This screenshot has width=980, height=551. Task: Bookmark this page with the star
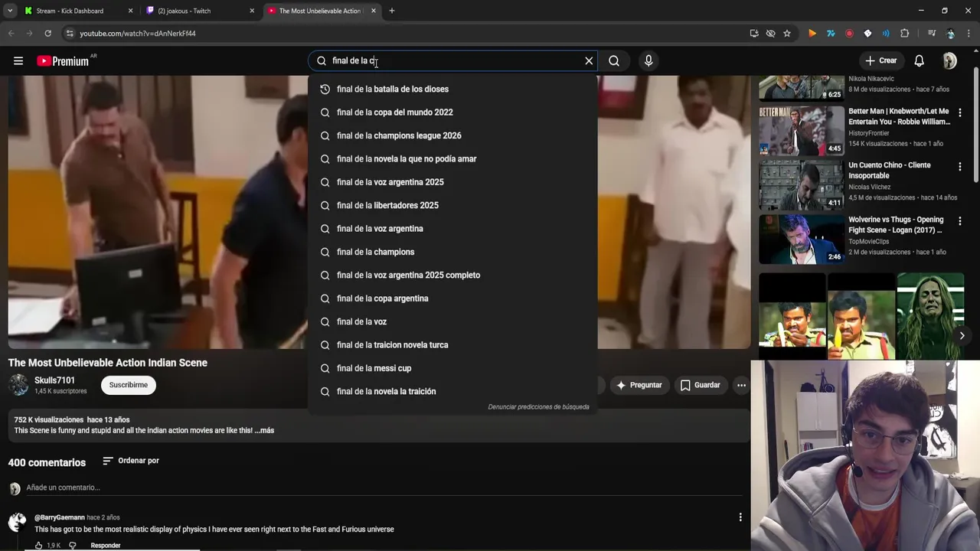pyautogui.click(x=787, y=34)
